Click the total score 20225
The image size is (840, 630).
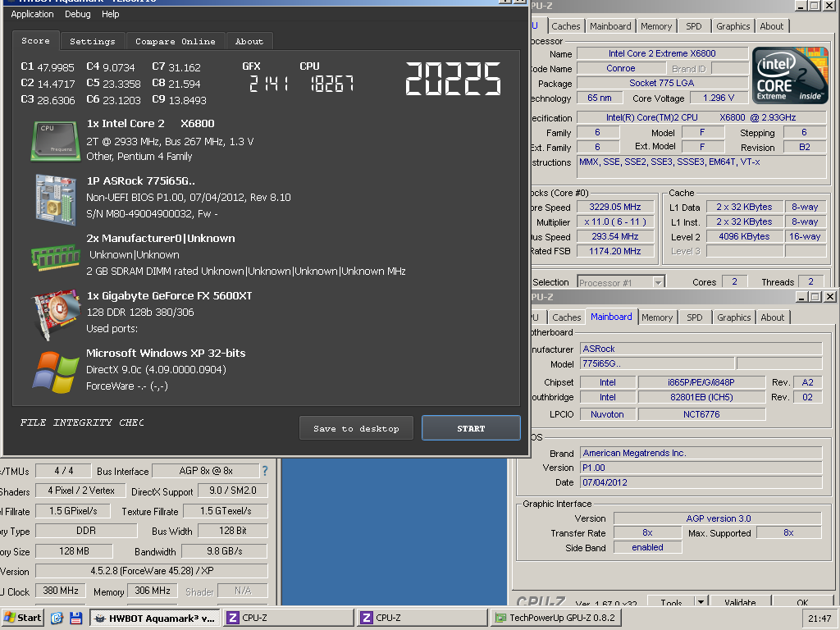coord(453,79)
